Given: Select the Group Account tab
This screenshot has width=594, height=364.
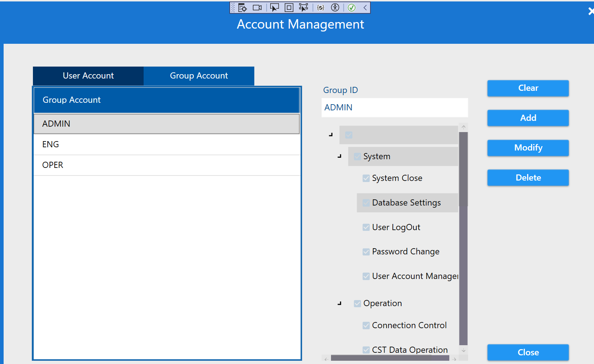Looking at the screenshot, I should 199,76.
